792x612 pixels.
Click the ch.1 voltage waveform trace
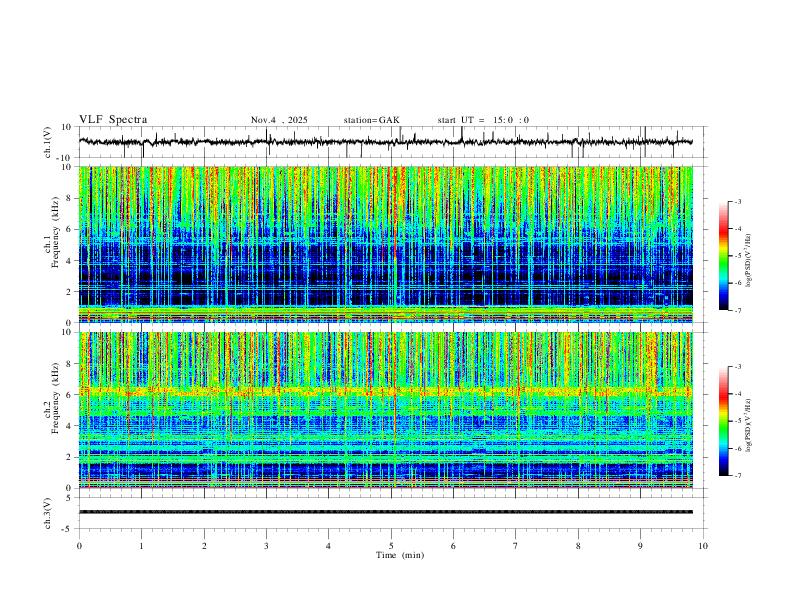pyautogui.click(x=385, y=142)
